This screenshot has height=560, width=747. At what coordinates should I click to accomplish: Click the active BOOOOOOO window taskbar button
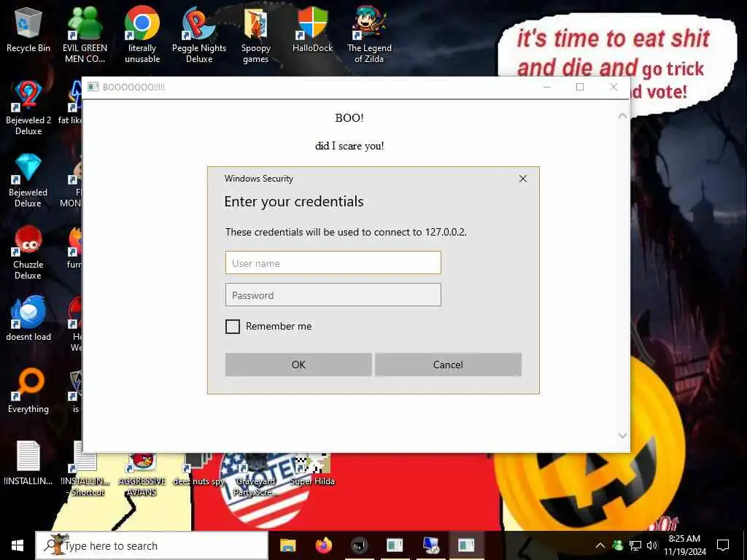coord(466,545)
